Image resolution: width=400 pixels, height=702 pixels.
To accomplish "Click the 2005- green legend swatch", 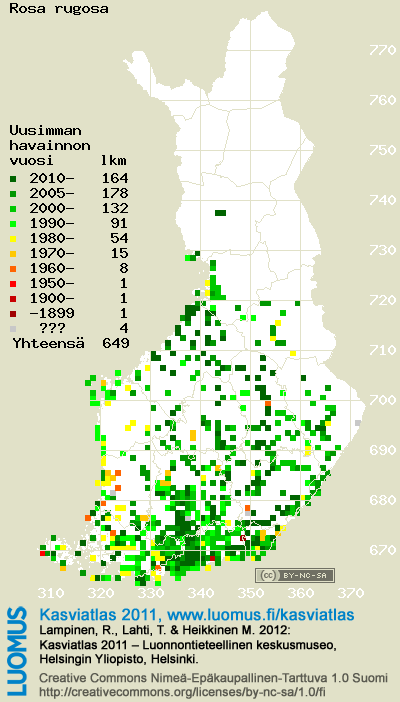I will [x=13, y=193].
